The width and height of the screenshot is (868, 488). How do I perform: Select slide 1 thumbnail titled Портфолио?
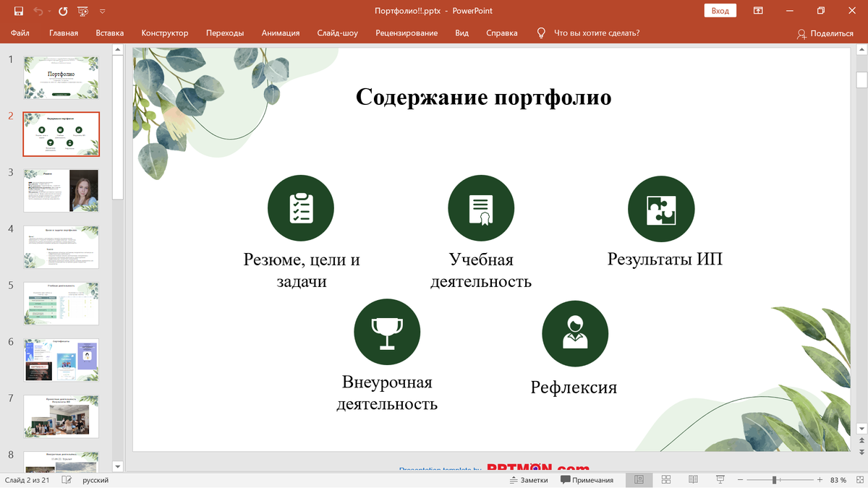point(61,78)
